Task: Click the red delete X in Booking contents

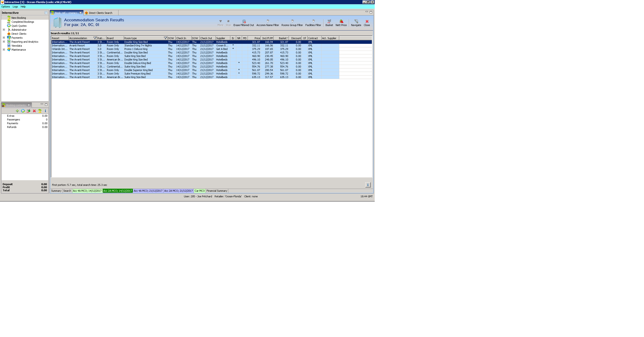Action: pos(34,111)
